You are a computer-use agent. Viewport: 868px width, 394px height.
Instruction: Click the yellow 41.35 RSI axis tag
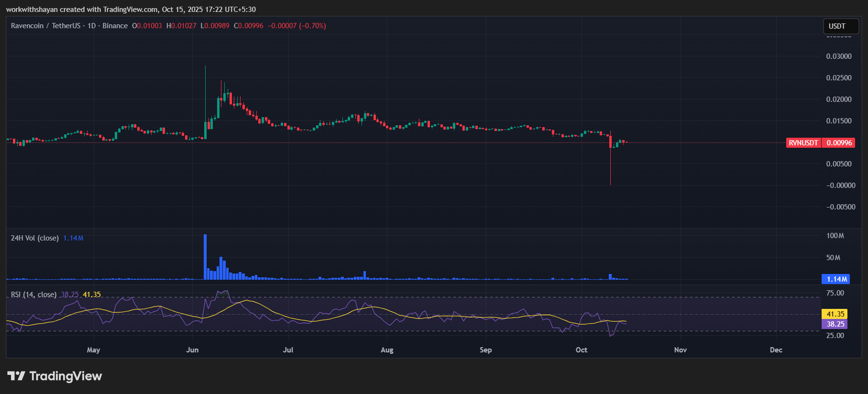[835, 314]
